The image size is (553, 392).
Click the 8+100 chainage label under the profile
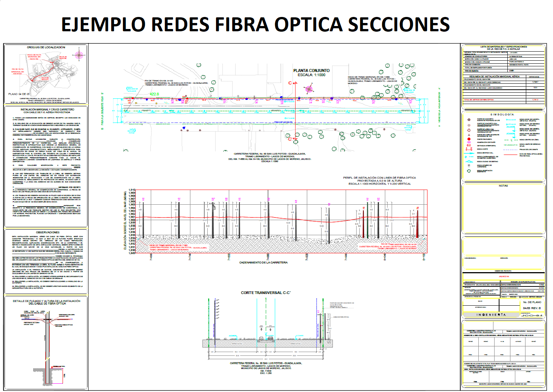click(424, 257)
